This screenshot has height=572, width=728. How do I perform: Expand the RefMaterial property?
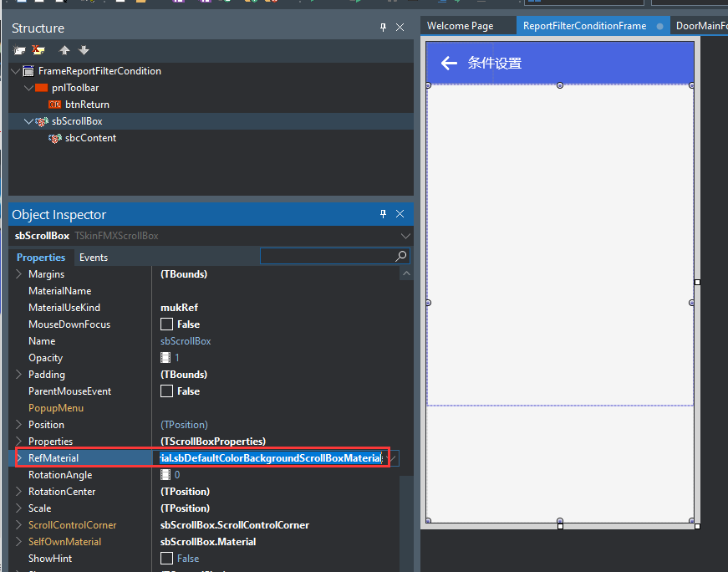pyautogui.click(x=19, y=457)
